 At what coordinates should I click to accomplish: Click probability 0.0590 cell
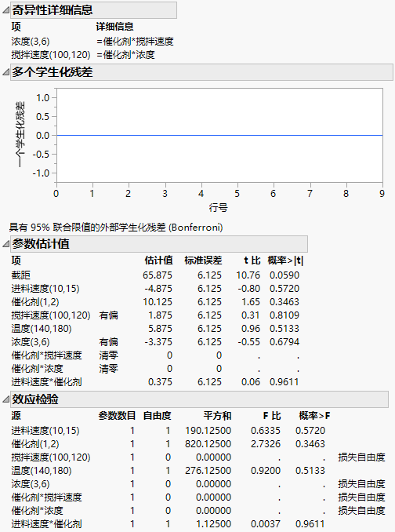[284, 275]
